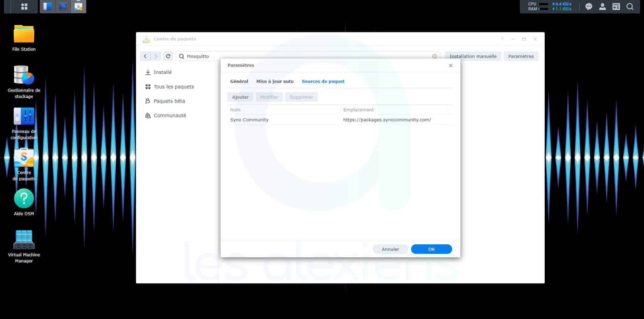The image size is (644, 319).
Task: Close the Paramètres dialog
Action: pos(451,65)
